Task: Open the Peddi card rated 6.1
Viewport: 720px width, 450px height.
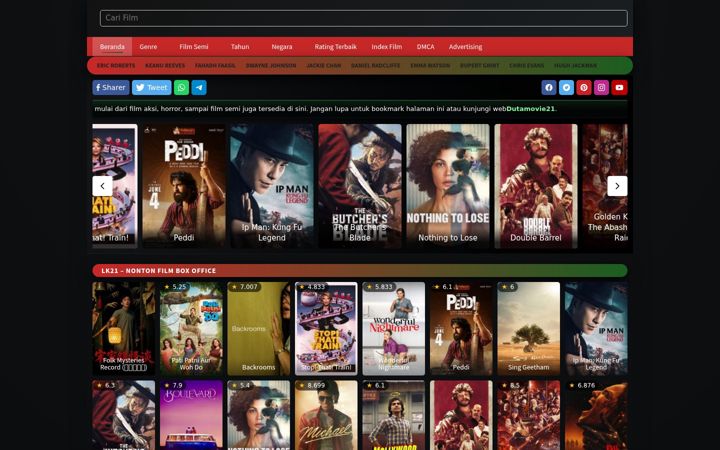Action: coord(461,329)
